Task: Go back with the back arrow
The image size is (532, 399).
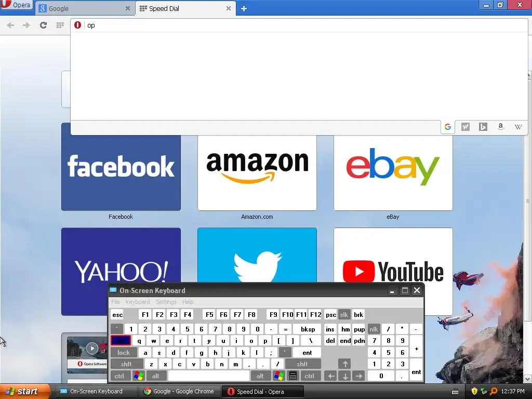Action: [10, 25]
